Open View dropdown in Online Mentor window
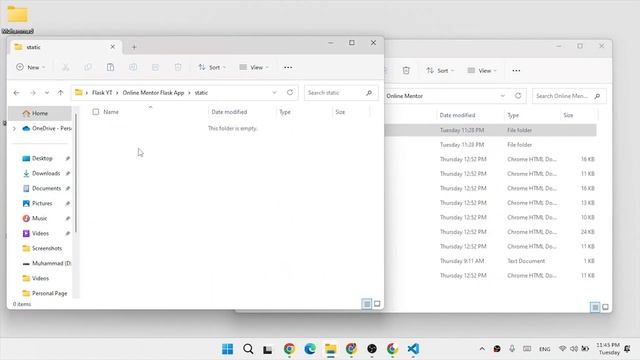The image size is (640, 360). (482, 71)
